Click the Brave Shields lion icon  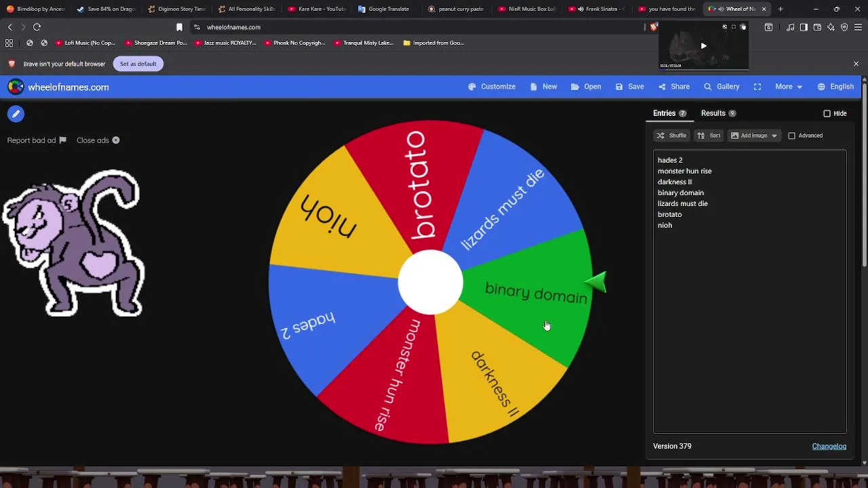(x=653, y=27)
